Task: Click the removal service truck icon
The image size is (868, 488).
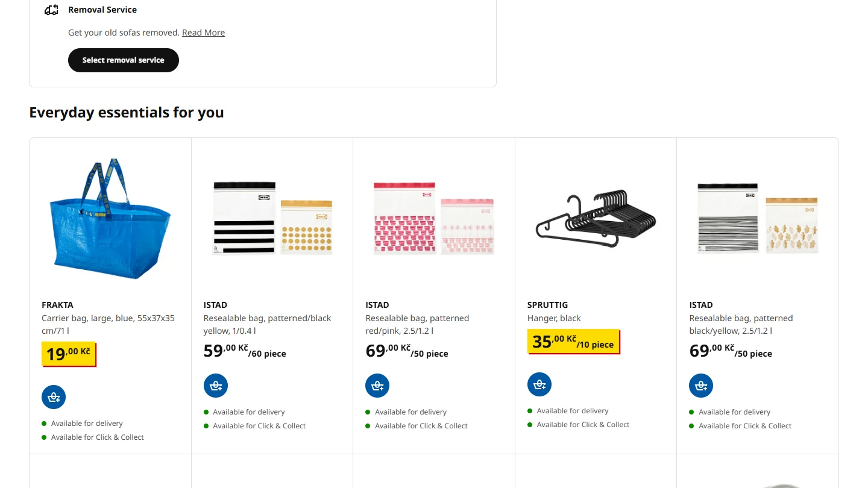Action: tap(52, 10)
